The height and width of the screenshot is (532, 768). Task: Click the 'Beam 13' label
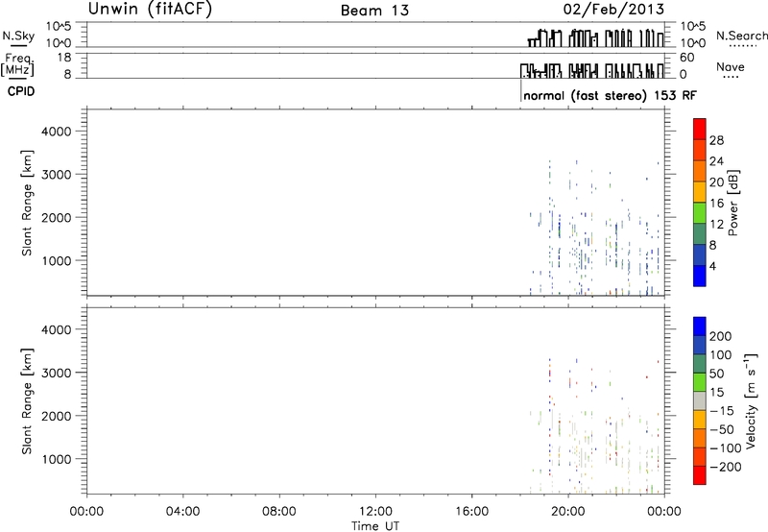pyautogui.click(x=374, y=11)
